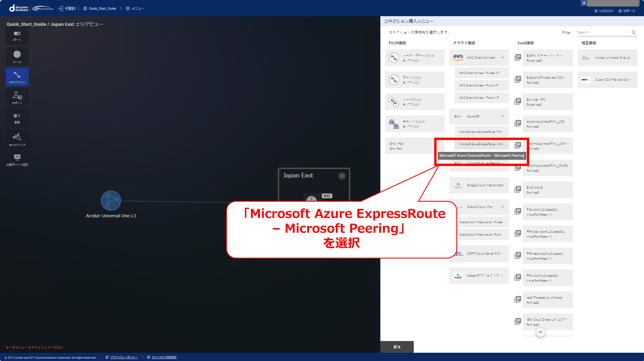This screenshot has height=361, width=644.
Task: Select ポート間接続 connection card
Action: coord(415,80)
